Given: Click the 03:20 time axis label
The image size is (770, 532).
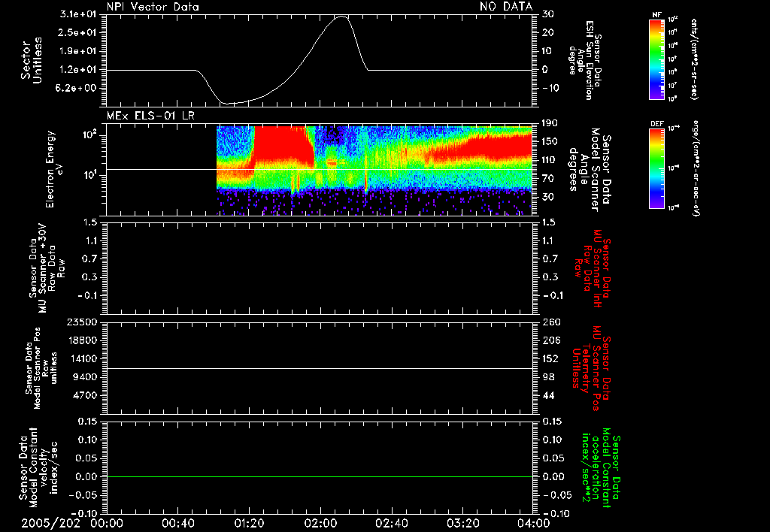Looking at the screenshot, I should point(462,523).
